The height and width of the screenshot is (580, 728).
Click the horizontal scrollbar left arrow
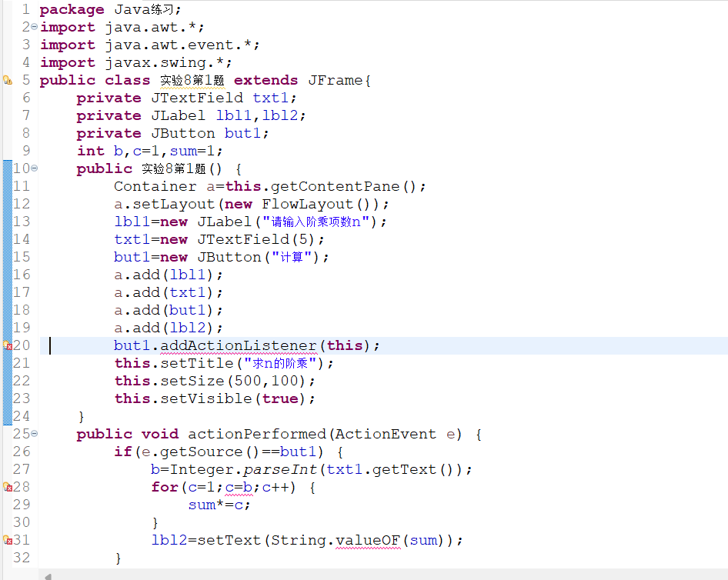pyautogui.click(x=48, y=576)
